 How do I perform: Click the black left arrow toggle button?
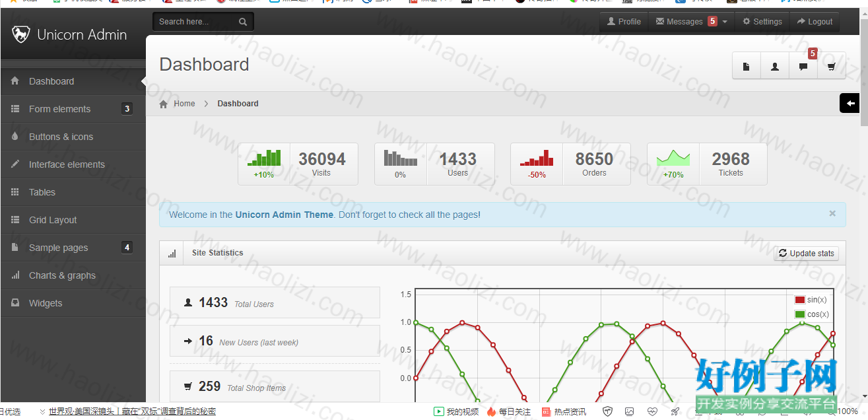tap(850, 104)
